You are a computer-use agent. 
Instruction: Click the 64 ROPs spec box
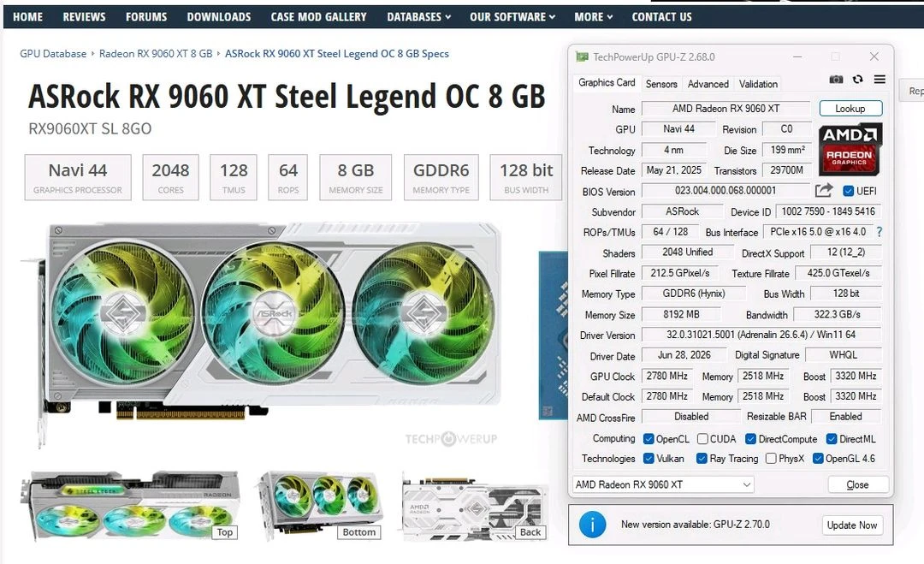click(x=287, y=177)
